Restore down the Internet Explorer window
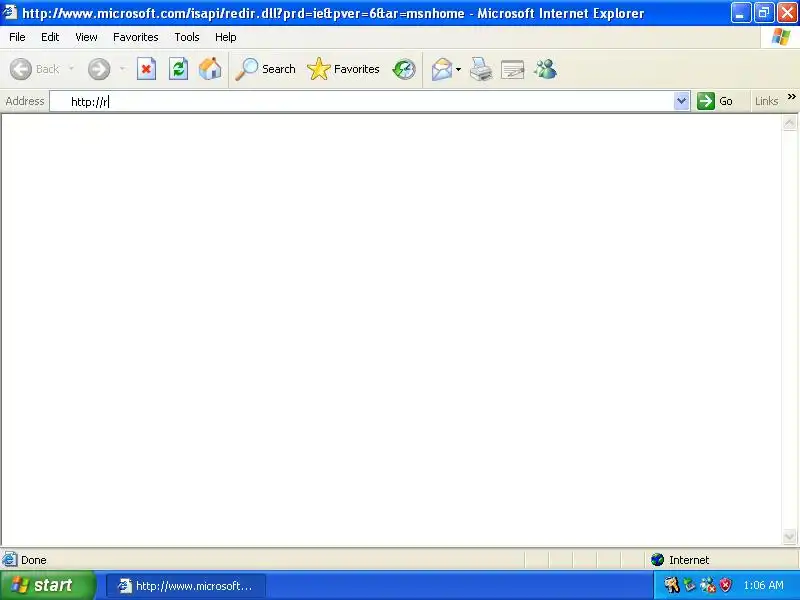This screenshot has width=800, height=600. [x=764, y=13]
